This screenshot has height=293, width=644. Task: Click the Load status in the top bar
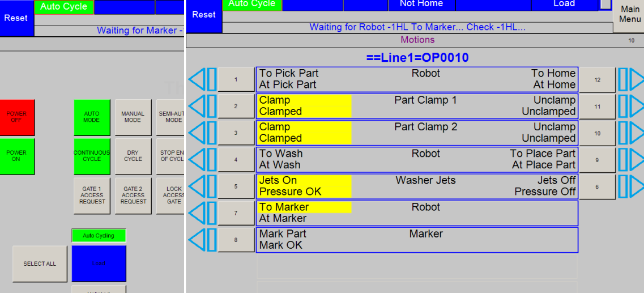point(564,4)
